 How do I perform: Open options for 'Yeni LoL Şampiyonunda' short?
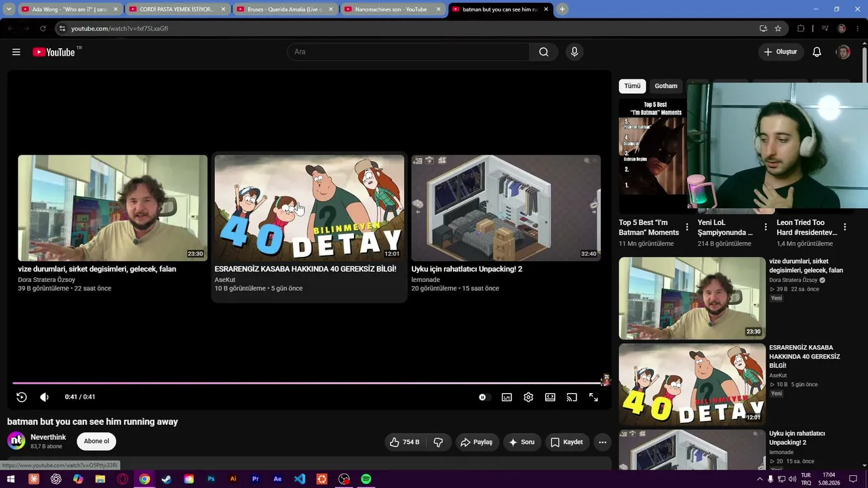click(x=766, y=227)
